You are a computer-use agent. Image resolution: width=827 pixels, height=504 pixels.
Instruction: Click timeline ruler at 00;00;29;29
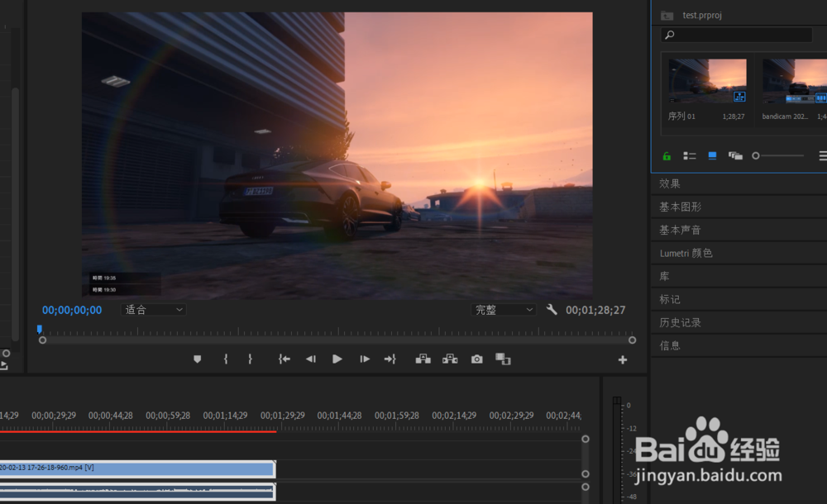(53, 416)
